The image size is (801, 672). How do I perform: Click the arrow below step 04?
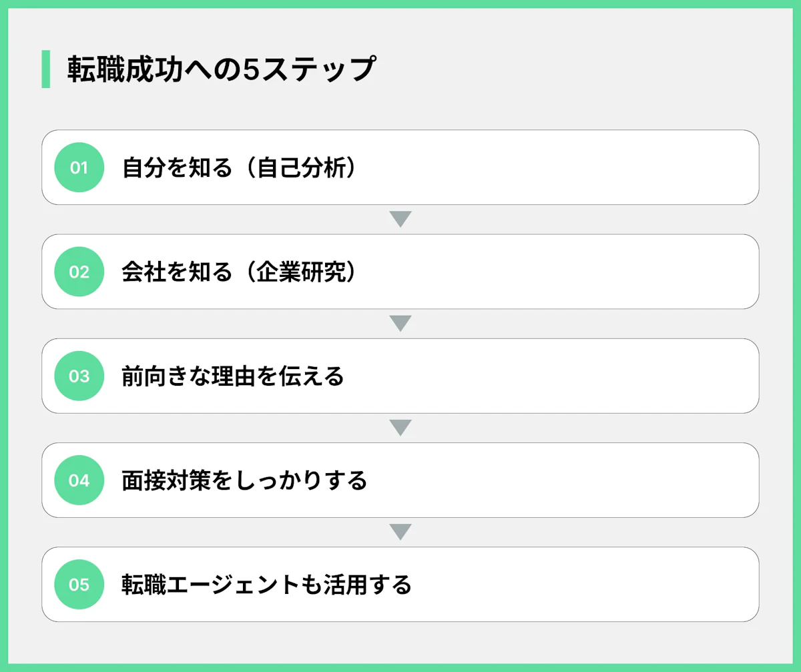pos(400,532)
